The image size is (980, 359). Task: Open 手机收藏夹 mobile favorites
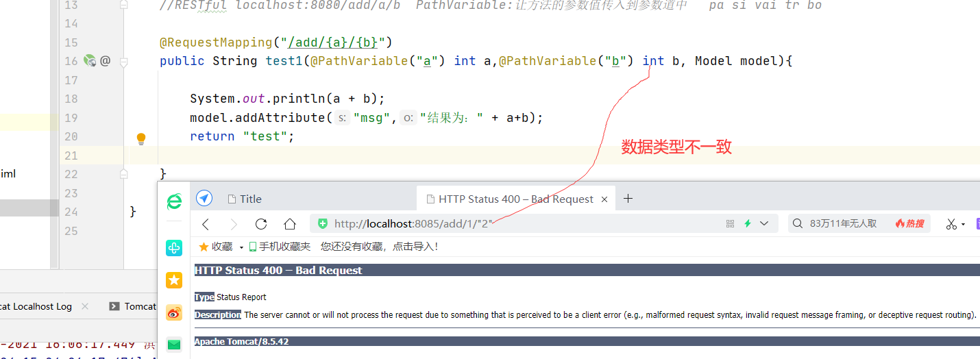tap(279, 247)
